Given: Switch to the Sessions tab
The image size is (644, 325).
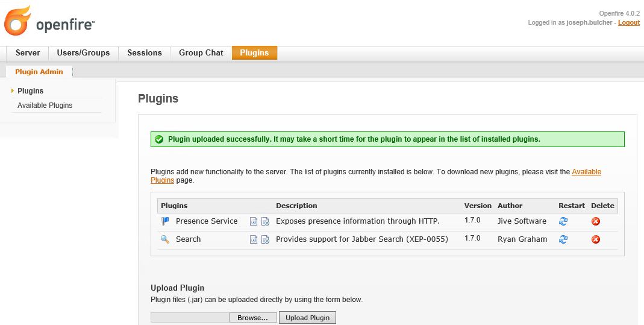Looking at the screenshot, I should coord(145,53).
